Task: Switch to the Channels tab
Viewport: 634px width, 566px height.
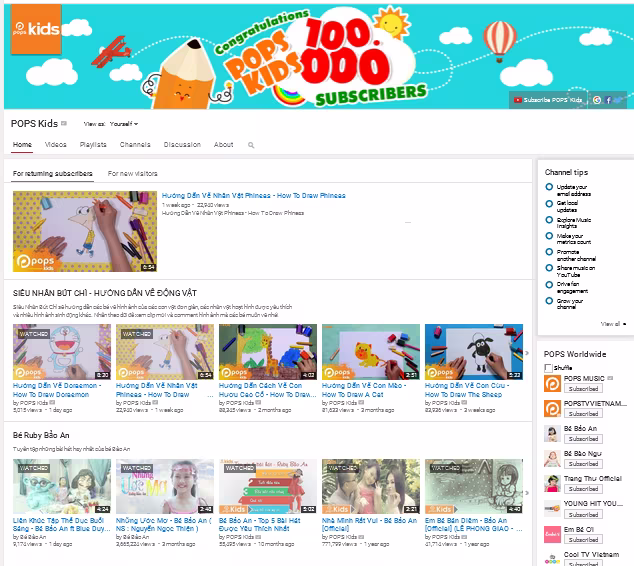Action: coord(135,144)
